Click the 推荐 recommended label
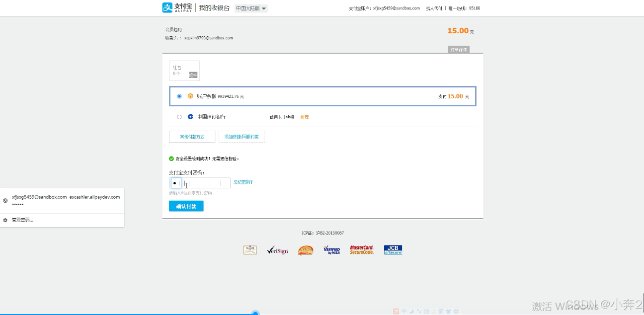This screenshot has width=644, height=315. (305, 117)
